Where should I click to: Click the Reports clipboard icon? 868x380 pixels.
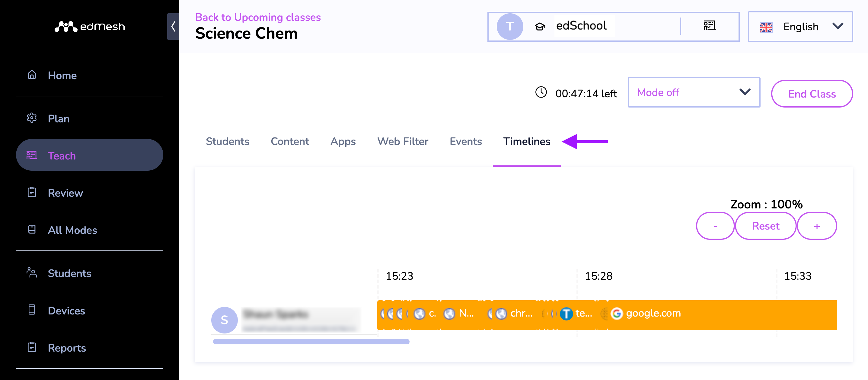tap(32, 347)
